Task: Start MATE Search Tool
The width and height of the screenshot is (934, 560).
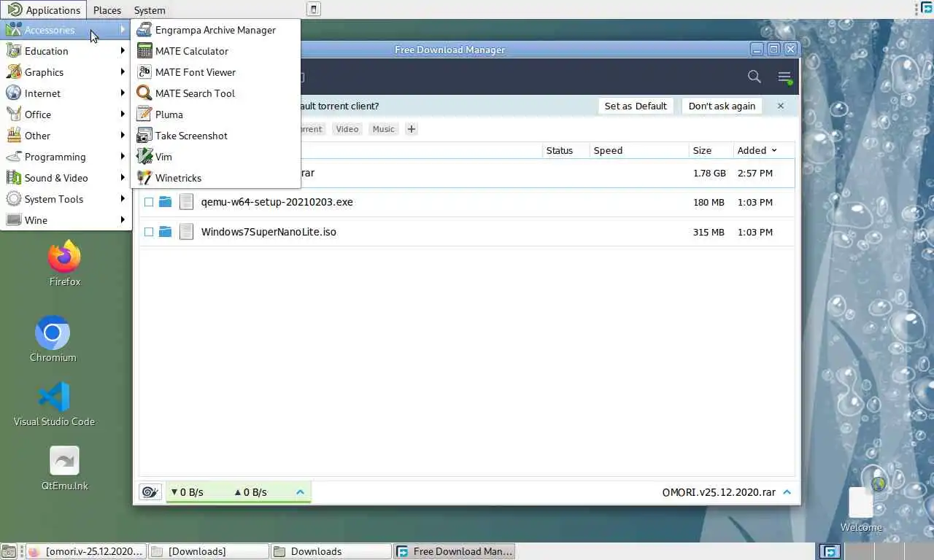Action: click(x=215, y=93)
